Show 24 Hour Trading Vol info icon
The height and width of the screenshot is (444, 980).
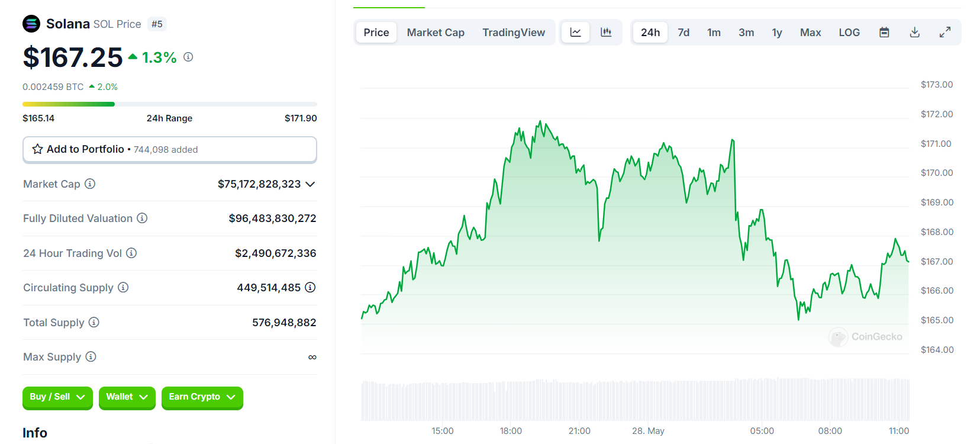131,253
